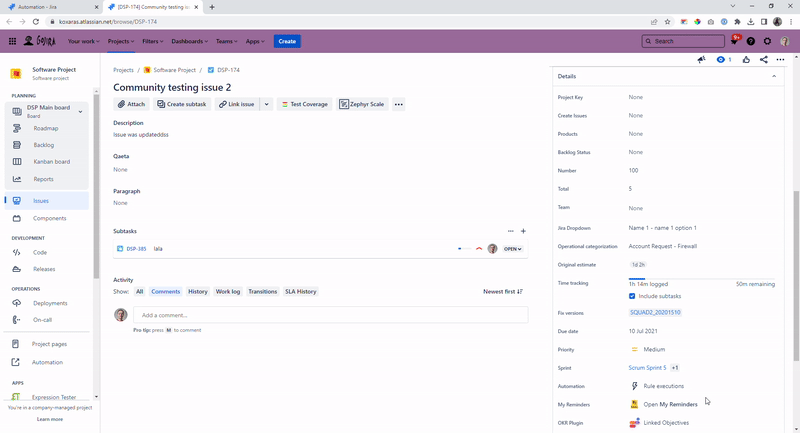This screenshot has height=433, width=800.
Task: Select the History activity tab
Action: click(x=197, y=292)
